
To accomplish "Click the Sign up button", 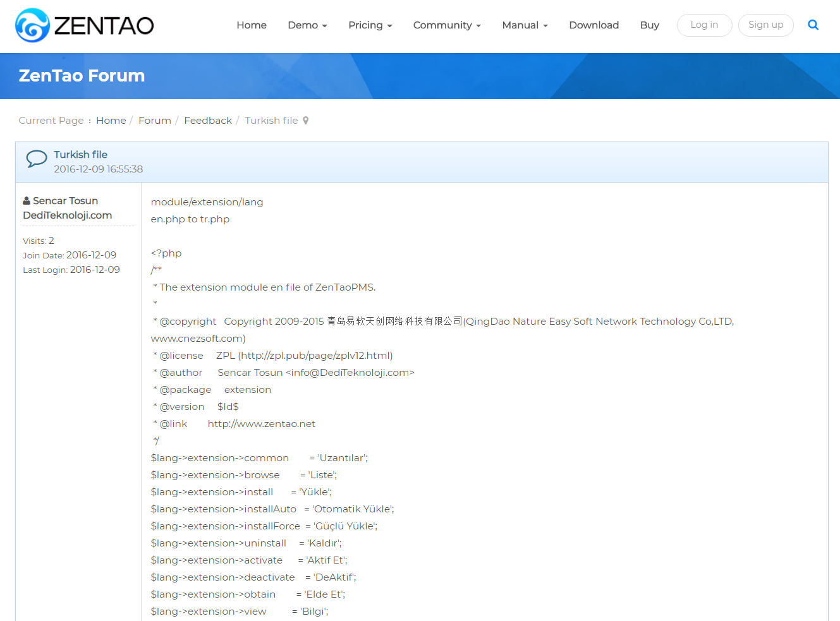I will [x=765, y=25].
